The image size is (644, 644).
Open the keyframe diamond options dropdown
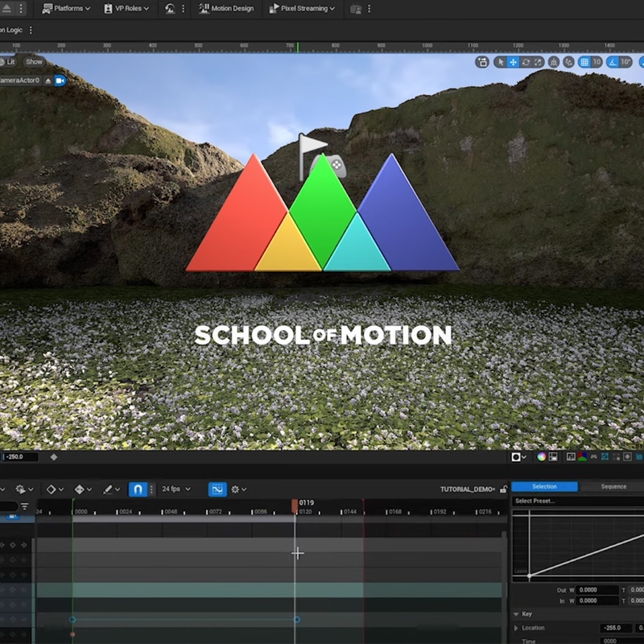[x=55, y=489]
